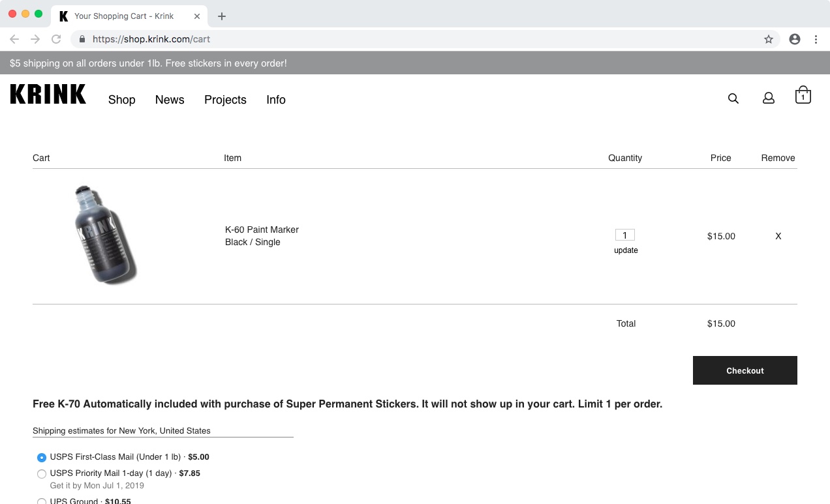Close the Your Shopping Cart tab
830x504 pixels.
(x=197, y=16)
